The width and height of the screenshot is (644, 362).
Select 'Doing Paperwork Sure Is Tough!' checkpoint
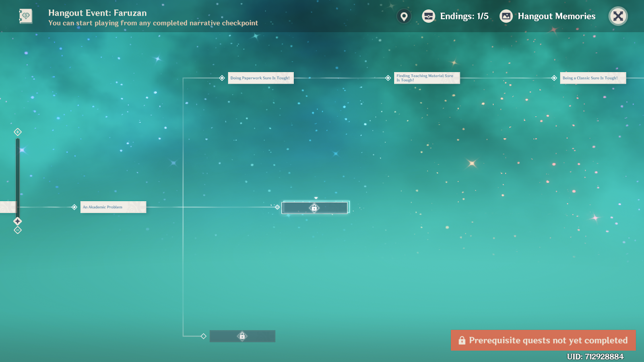pos(261,78)
